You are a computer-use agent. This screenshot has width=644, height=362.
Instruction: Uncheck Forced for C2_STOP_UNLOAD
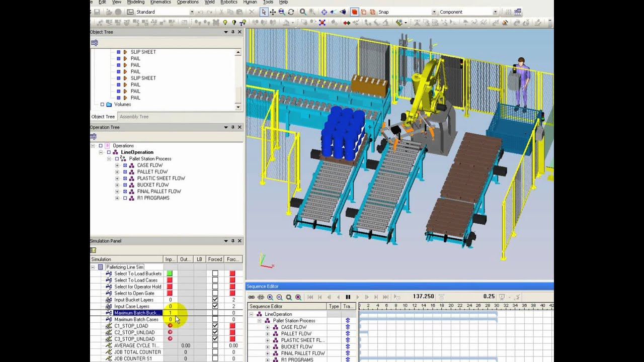(x=215, y=332)
